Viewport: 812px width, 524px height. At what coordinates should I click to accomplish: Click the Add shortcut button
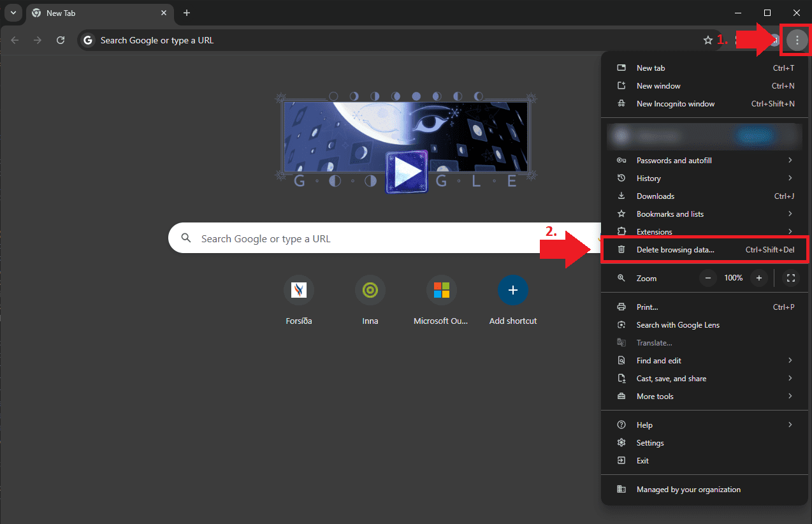513,291
